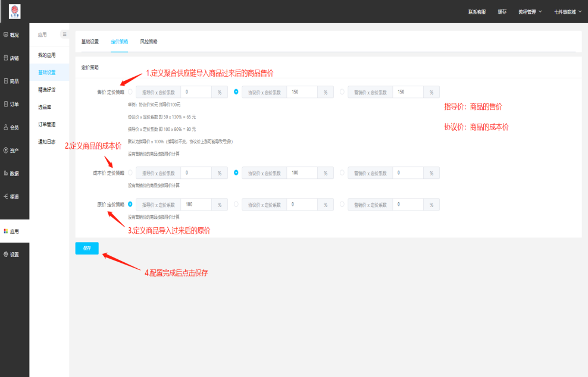Click 联系客服 in the top bar
Viewport: 588px width, 377px height.
coord(477,12)
